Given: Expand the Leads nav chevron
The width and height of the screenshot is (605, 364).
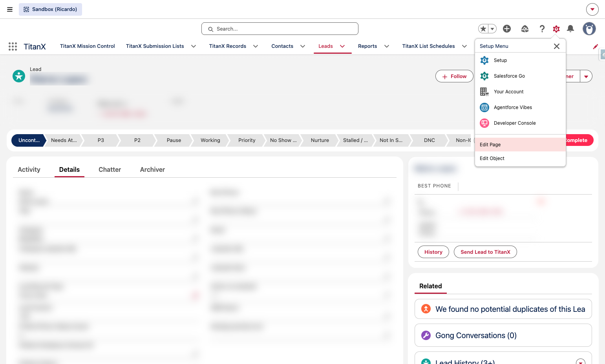Looking at the screenshot, I should coord(342,46).
